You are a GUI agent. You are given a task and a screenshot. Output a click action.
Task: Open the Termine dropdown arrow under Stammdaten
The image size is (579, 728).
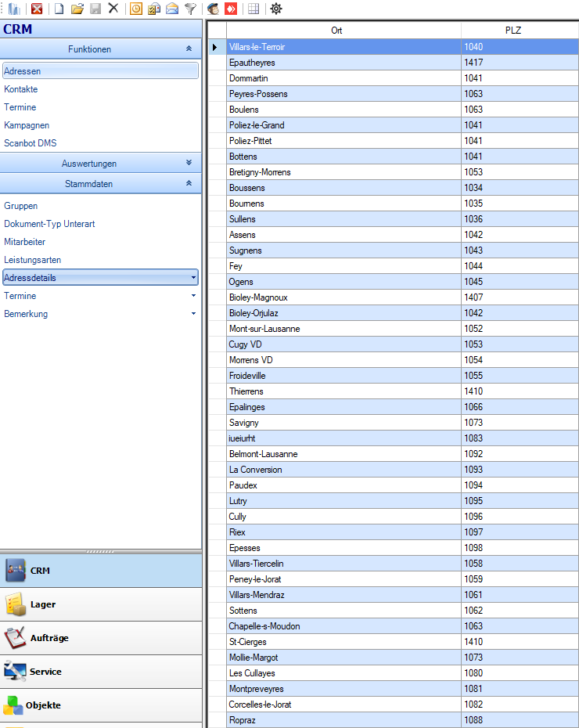[x=193, y=296]
